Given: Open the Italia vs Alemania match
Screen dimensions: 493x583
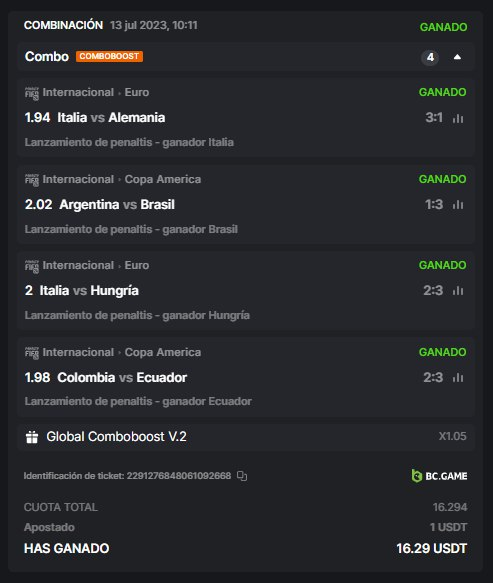Looking at the screenshot, I should [111, 117].
